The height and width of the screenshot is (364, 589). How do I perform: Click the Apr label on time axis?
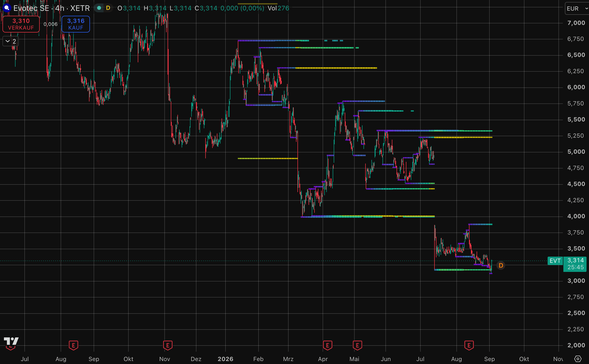(x=323, y=359)
